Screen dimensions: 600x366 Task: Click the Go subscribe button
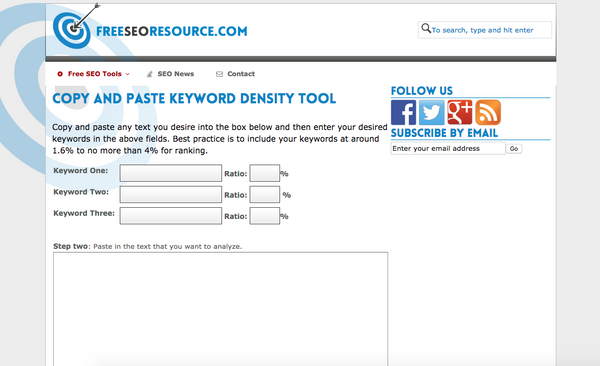(514, 149)
